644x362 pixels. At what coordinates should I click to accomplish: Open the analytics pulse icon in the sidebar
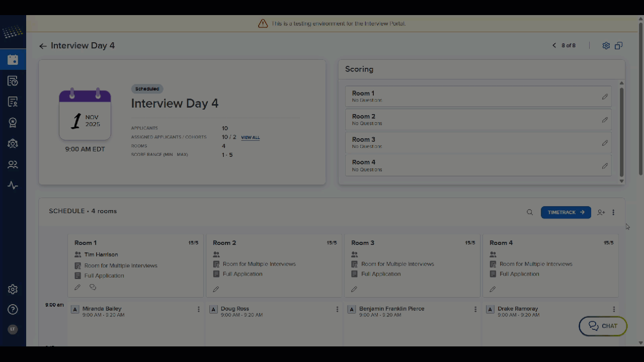coord(13,185)
